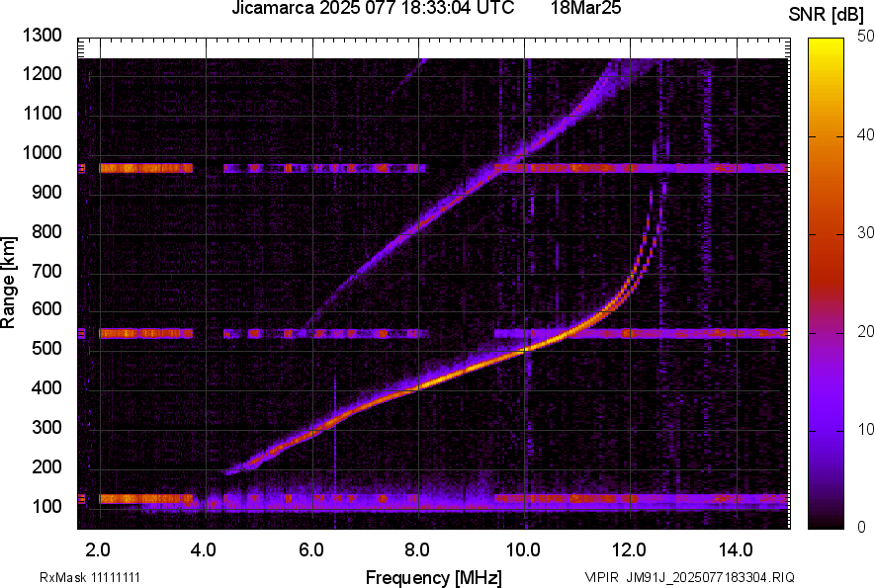This screenshot has height=588, width=874.
Task: Click the 18Mar25 date label
Action: (x=586, y=7)
